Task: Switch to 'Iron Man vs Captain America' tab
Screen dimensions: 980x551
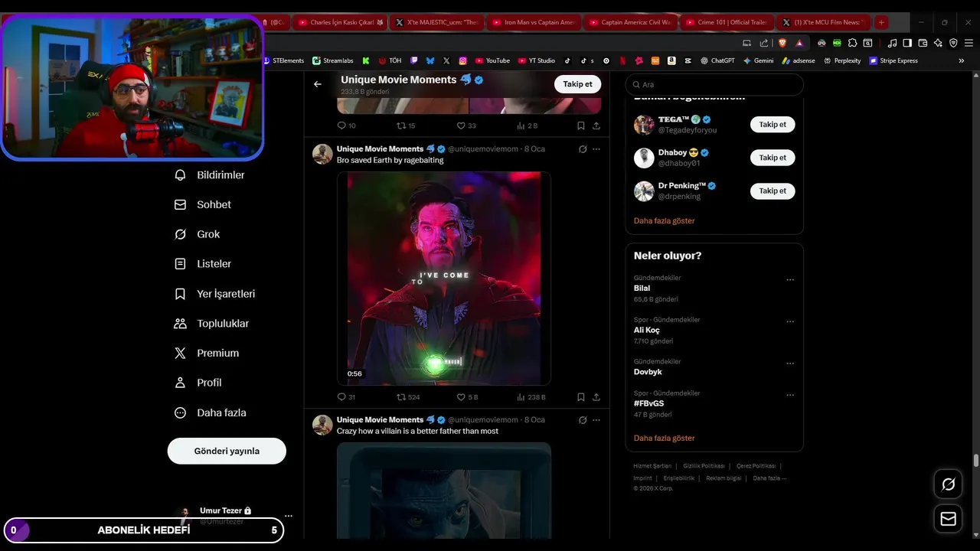Action: (534, 22)
